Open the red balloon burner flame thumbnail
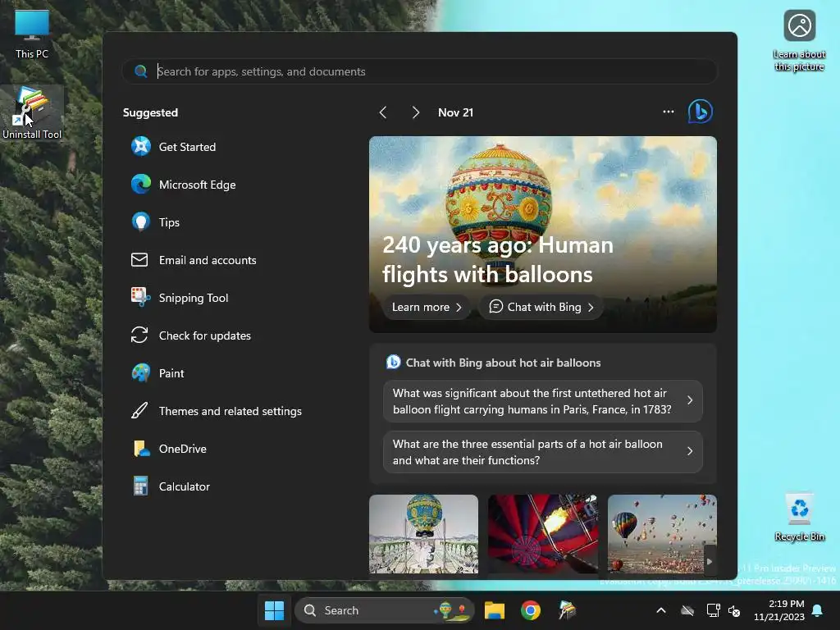The width and height of the screenshot is (840, 630). pyautogui.click(x=543, y=534)
